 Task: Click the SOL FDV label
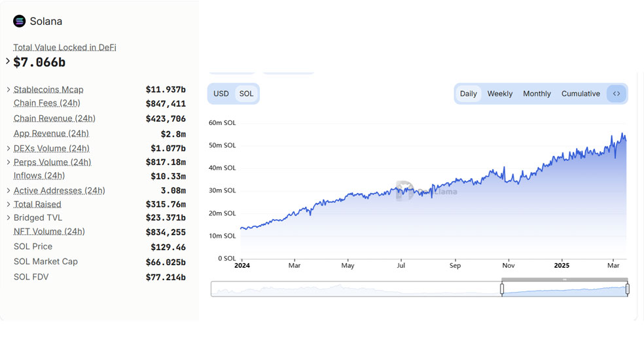[x=31, y=277]
